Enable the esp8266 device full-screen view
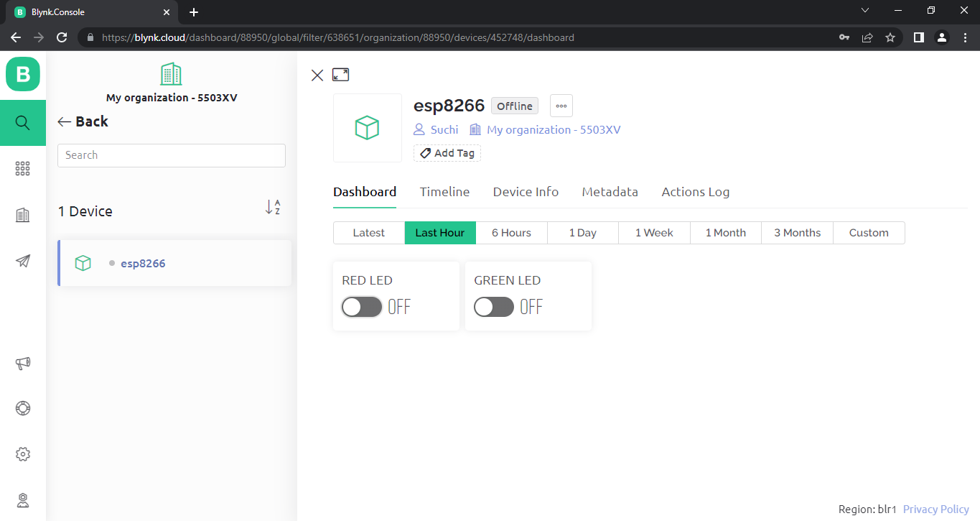 pos(340,74)
